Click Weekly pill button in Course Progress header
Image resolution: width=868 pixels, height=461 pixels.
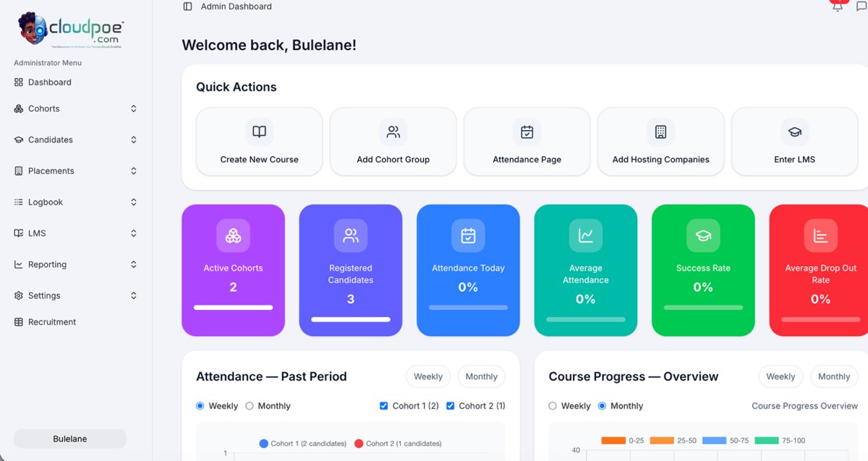click(x=780, y=376)
